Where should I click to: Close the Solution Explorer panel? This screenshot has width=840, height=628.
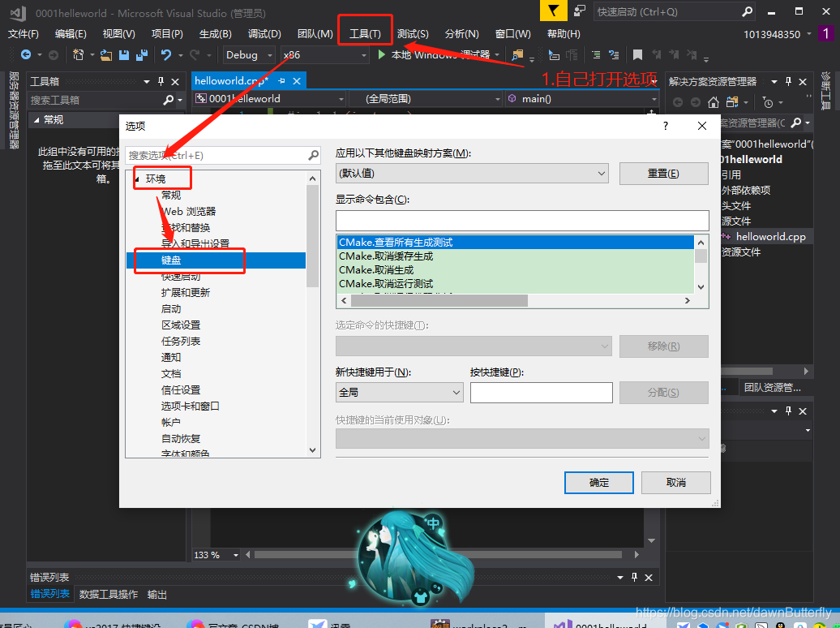tap(803, 81)
